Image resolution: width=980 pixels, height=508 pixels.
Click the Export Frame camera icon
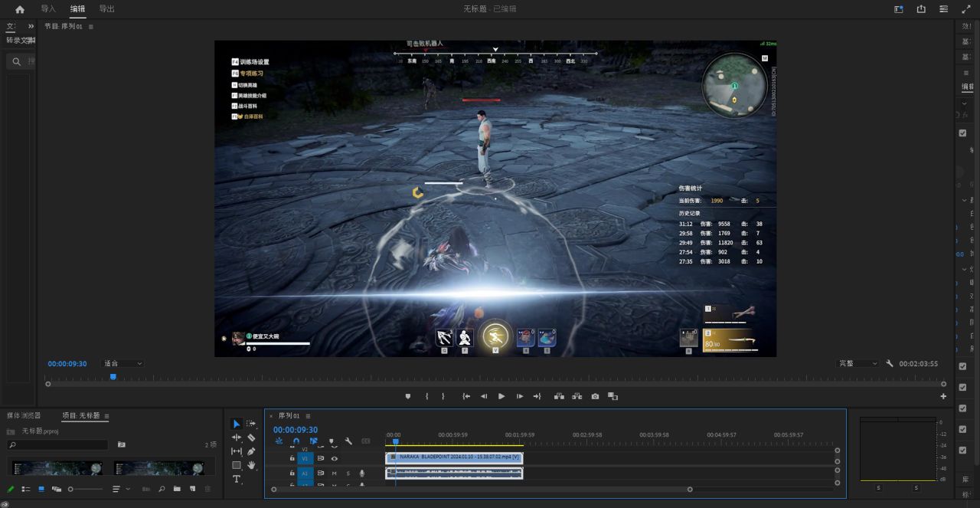595,396
